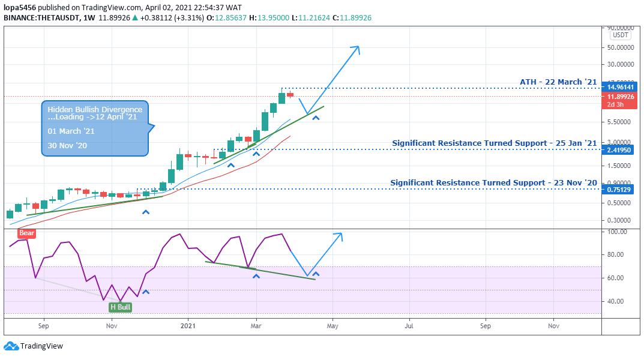Select the 25 Jan '21 resistance-turned-support annotation

pos(495,143)
